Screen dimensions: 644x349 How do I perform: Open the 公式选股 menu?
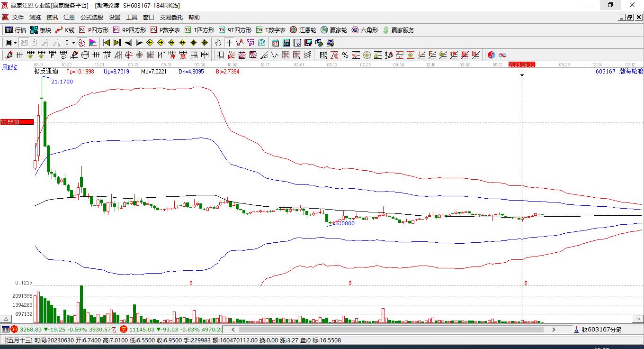(92, 18)
